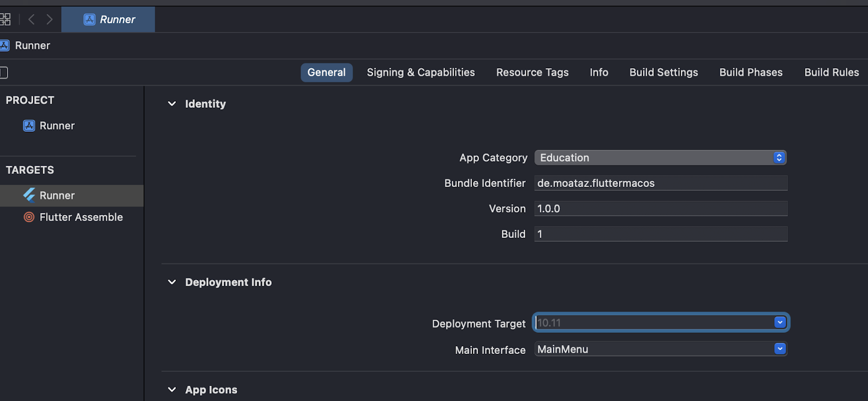Click the Runner tab's project icon

[x=90, y=20]
